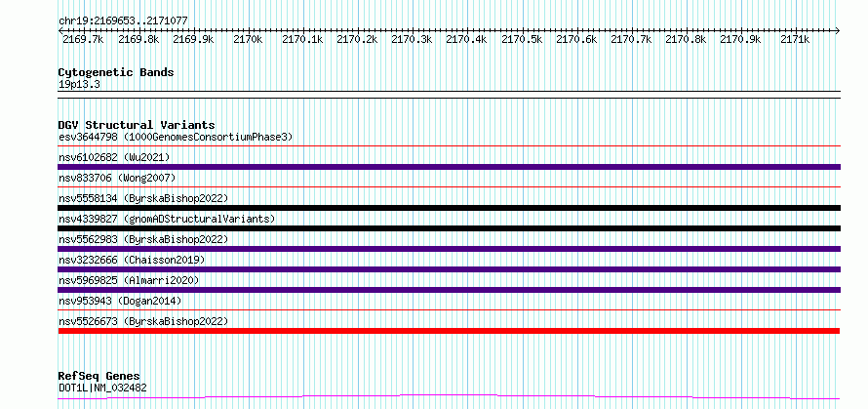Click the left arrow of the ruler

[x=60, y=30]
